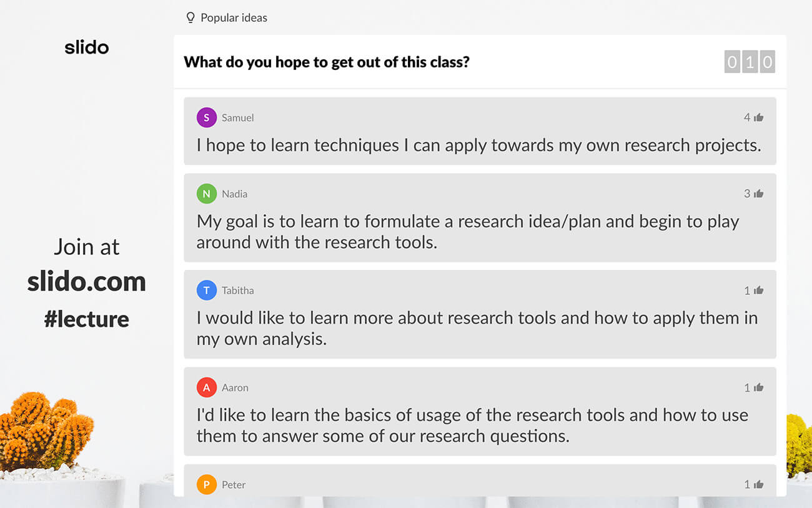Click the slido logo
This screenshot has width=812, height=508.
coord(87,47)
